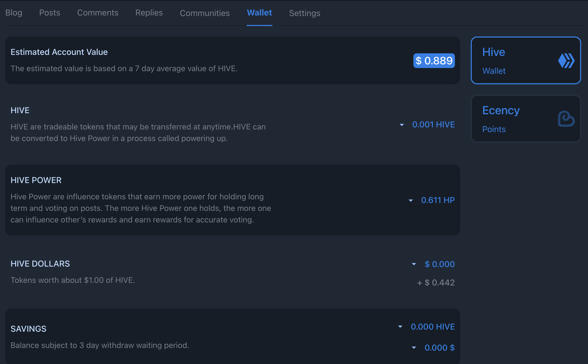Click the 'Wallet' label in Hive card

(x=494, y=71)
